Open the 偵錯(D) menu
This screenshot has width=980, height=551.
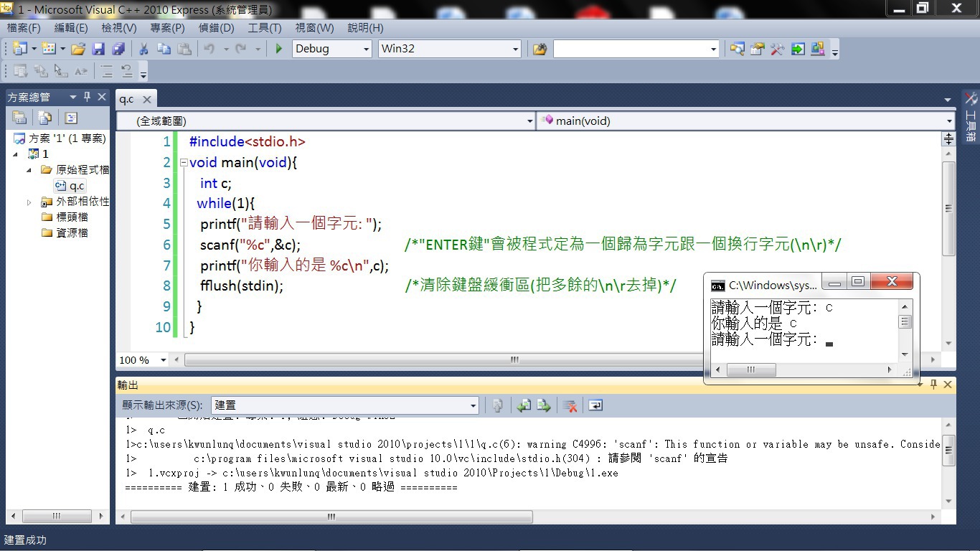(216, 28)
